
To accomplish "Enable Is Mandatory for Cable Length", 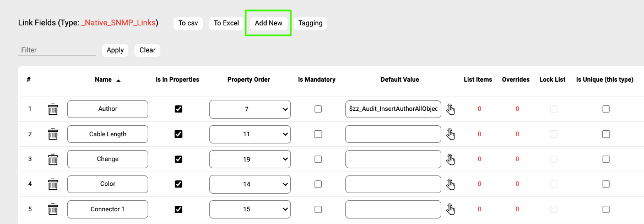I will pyautogui.click(x=318, y=134).
